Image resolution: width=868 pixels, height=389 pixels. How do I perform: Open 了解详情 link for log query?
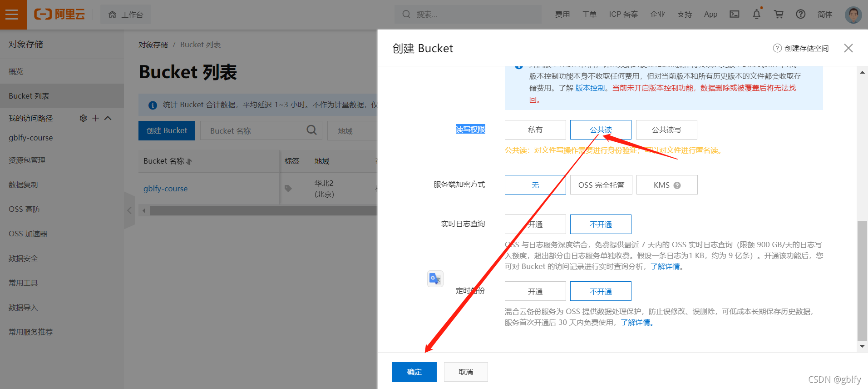[665, 267]
